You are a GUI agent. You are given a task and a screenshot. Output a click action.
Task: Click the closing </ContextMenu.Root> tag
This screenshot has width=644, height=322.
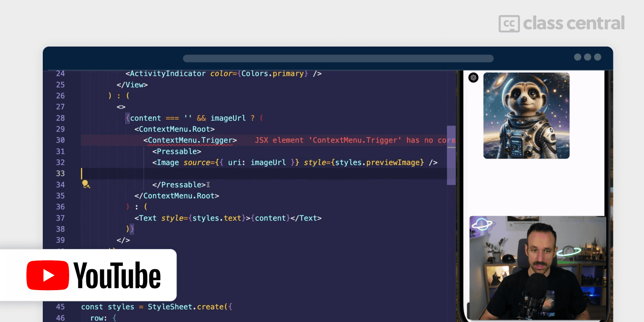pos(177,196)
